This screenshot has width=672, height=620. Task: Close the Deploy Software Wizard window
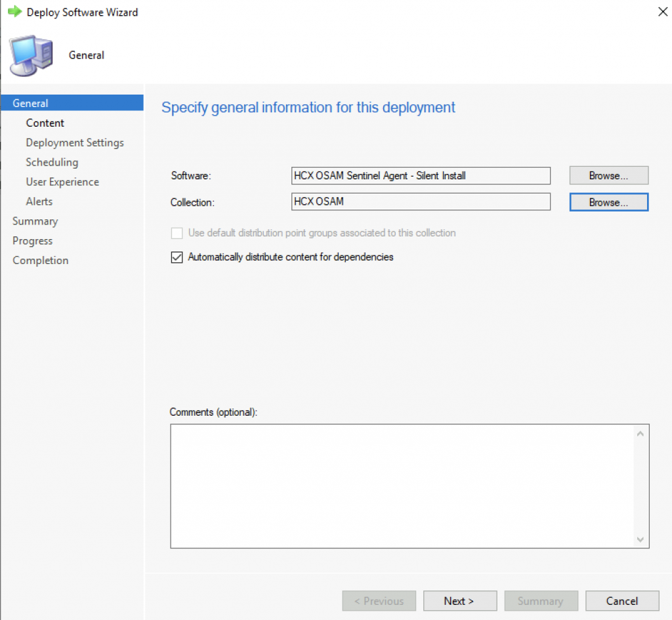[x=662, y=12]
